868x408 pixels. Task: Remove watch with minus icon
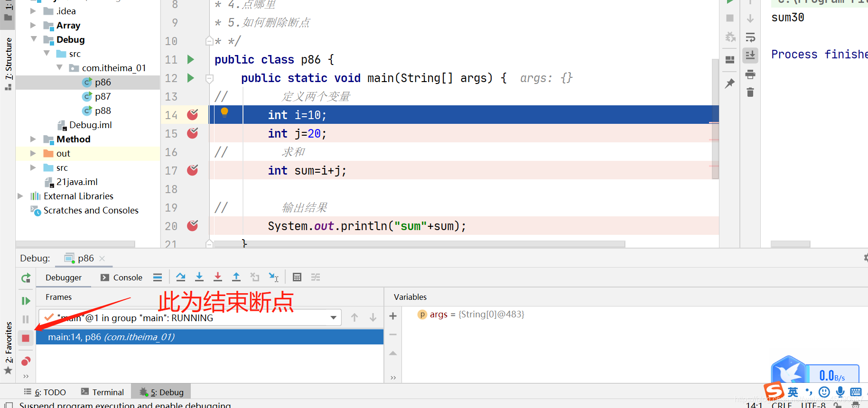pos(393,334)
